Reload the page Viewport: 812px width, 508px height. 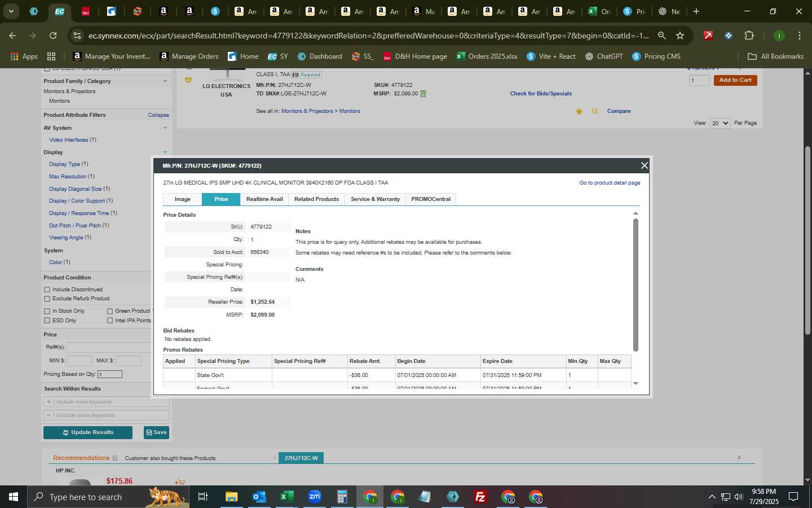[53, 36]
